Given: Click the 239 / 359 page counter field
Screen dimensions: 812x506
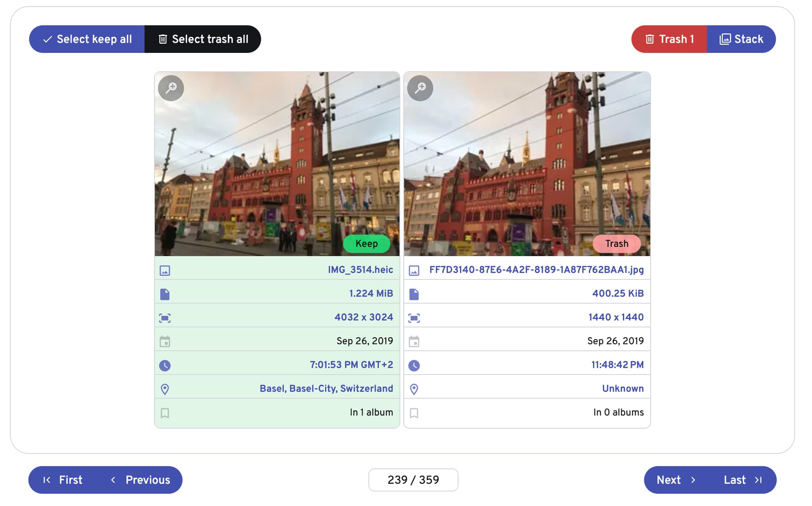Looking at the screenshot, I should coord(413,480).
